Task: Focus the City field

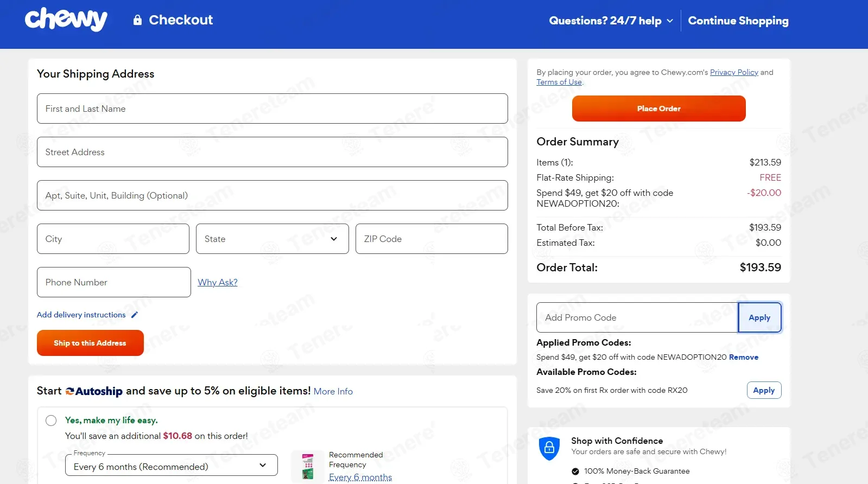Action: (113, 239)
